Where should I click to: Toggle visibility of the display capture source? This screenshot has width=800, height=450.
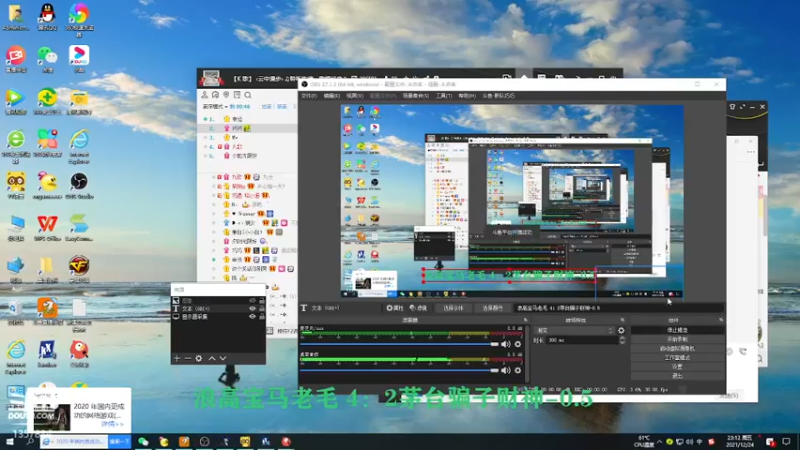(252, 317)
